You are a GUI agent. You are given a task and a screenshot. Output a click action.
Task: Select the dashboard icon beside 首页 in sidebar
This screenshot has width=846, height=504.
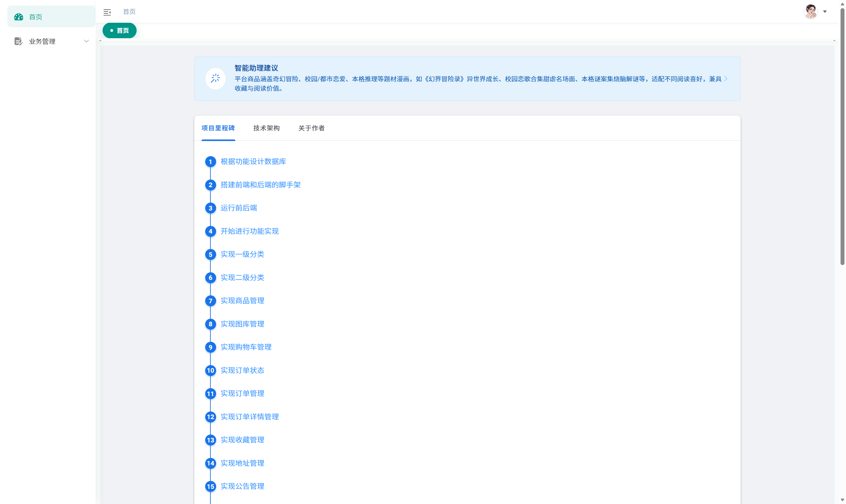[x=19, y=16]
